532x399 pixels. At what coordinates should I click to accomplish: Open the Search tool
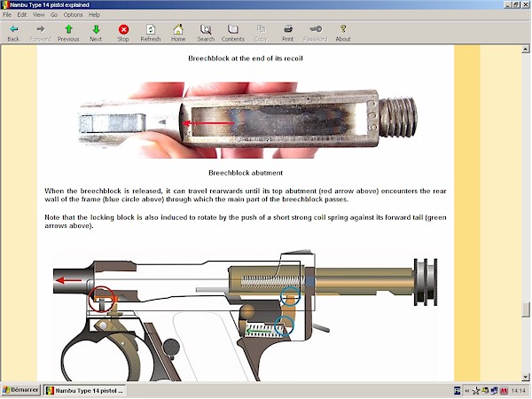click(x=206, y=33)
